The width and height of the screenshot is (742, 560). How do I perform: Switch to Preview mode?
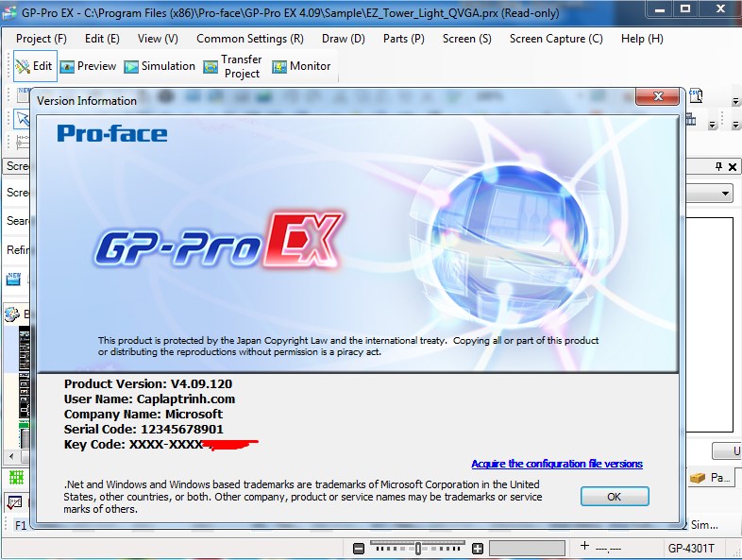88,66
